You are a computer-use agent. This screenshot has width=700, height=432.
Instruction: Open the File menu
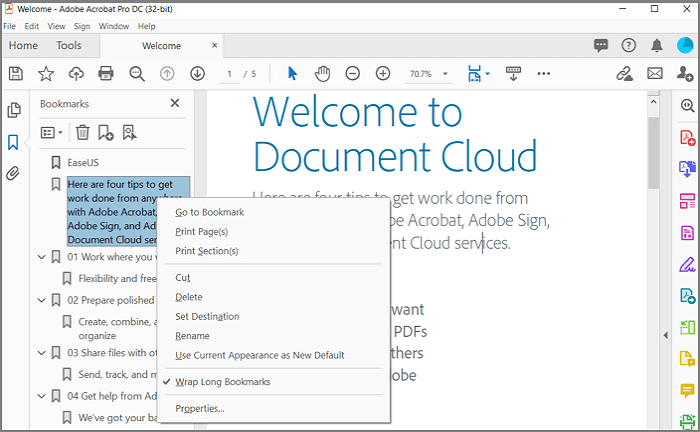9,26
